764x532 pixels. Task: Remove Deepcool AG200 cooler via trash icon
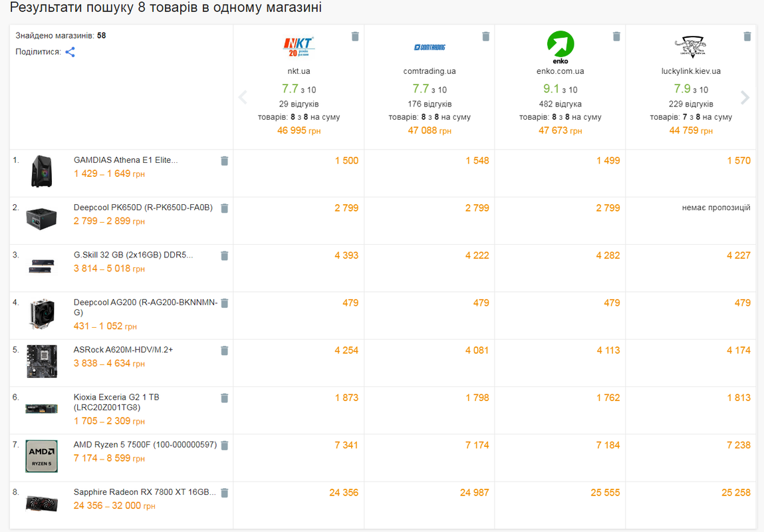[225, 303]
